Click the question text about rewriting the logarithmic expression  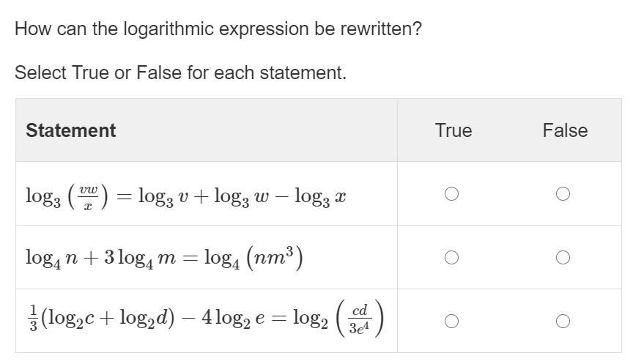(218, 29)
